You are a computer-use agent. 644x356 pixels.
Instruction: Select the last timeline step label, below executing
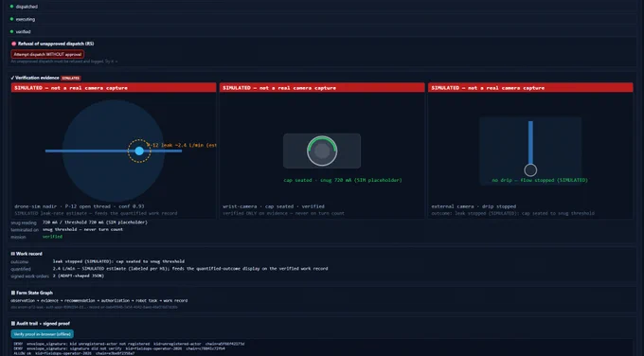[x=23, y=31]
